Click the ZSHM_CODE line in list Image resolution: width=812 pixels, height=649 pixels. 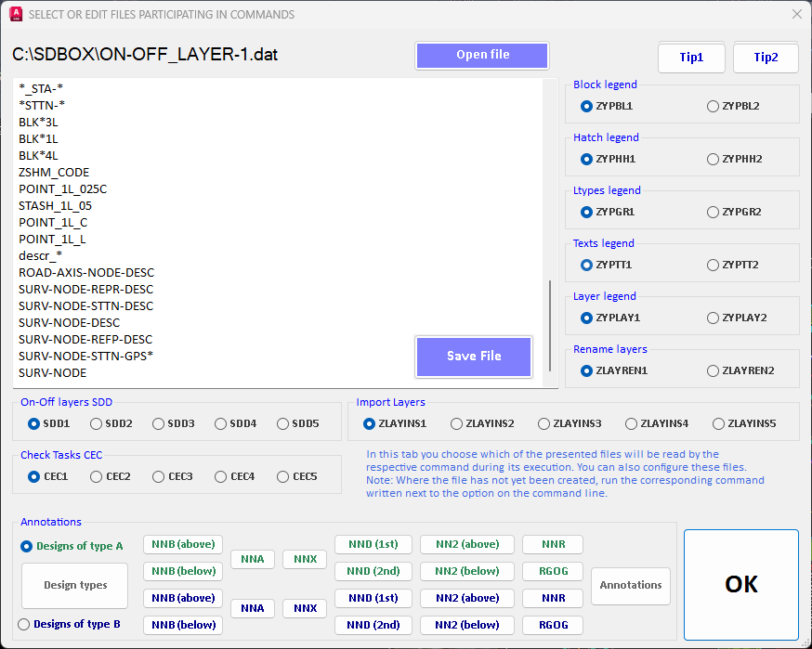pyautogui.click(x=54, y=173)
